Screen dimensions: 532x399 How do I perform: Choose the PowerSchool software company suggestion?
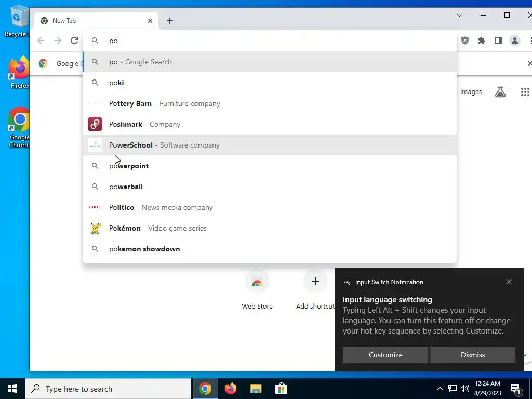(x=270, y=145)
